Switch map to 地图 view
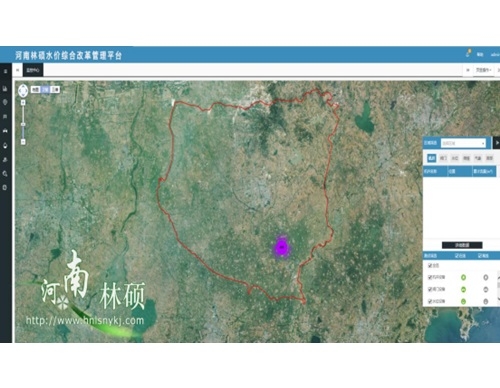This screenshot has height=388, width=500. (35, 89)
